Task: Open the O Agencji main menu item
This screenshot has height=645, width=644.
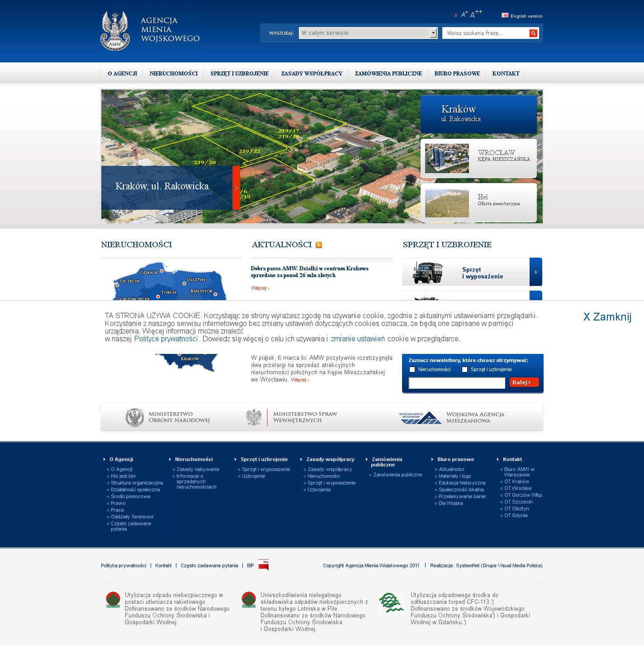Action: pyautogui.click(x=122, y=74)
